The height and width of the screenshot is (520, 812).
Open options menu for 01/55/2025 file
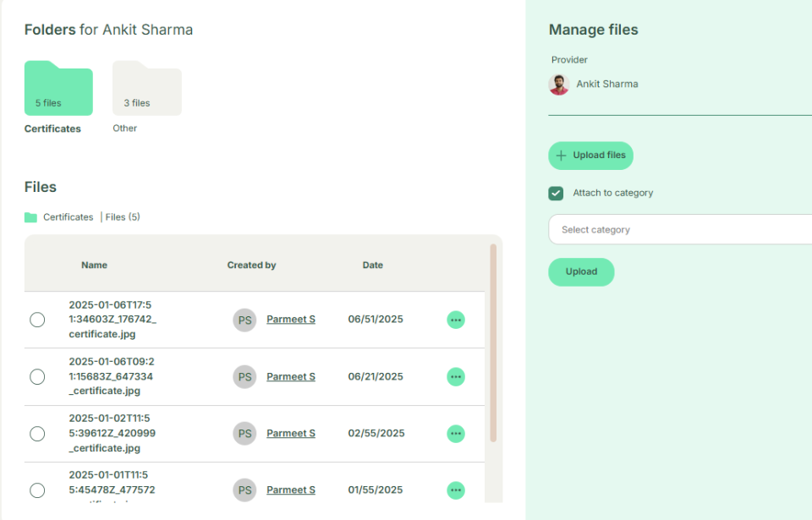[x=455, y=490]
